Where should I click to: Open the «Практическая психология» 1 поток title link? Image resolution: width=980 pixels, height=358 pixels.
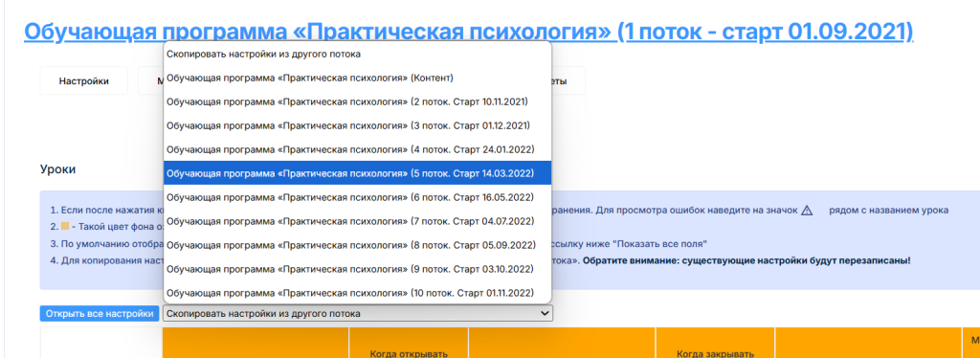click(x=469, y=31)
